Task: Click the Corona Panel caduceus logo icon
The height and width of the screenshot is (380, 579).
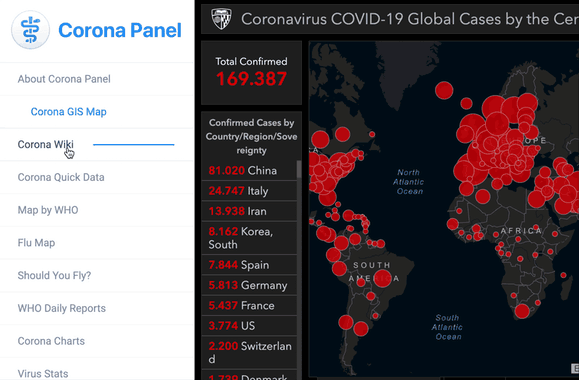Action: (x=30, y=30)
